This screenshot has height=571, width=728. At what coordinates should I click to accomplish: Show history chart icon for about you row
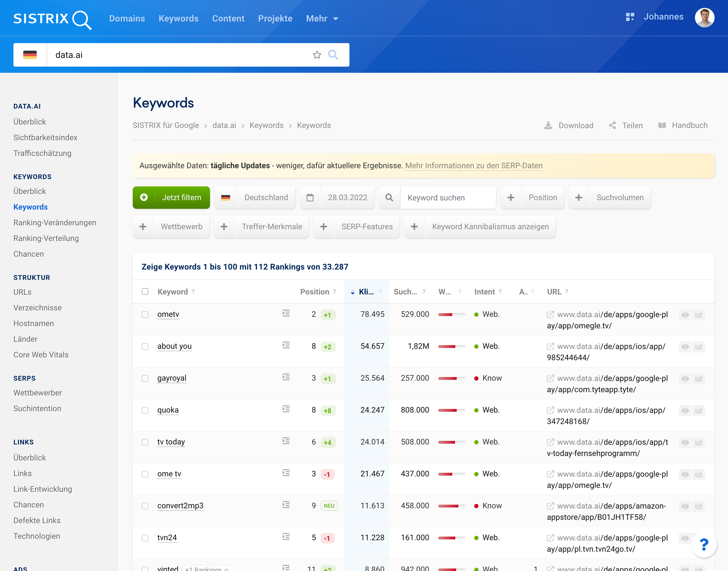699,347
